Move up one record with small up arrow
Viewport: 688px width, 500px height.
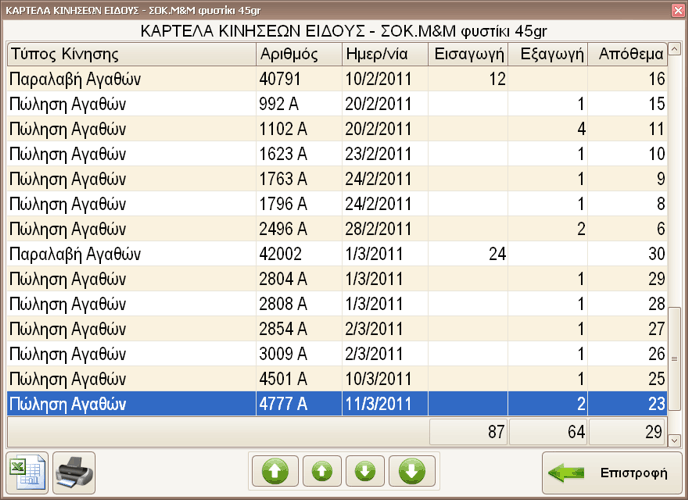coord(322,471)
